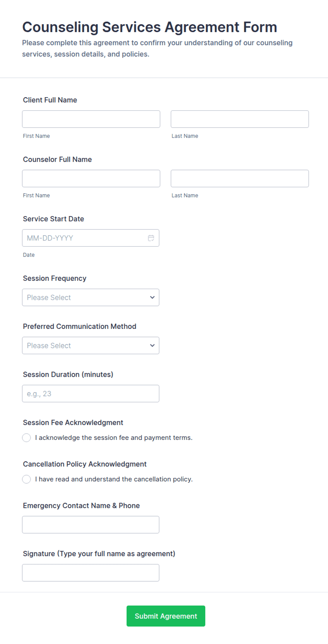Click the Session Fee Acknowledgment heading label
328x644 pixels.
click(x=73, y=423)
